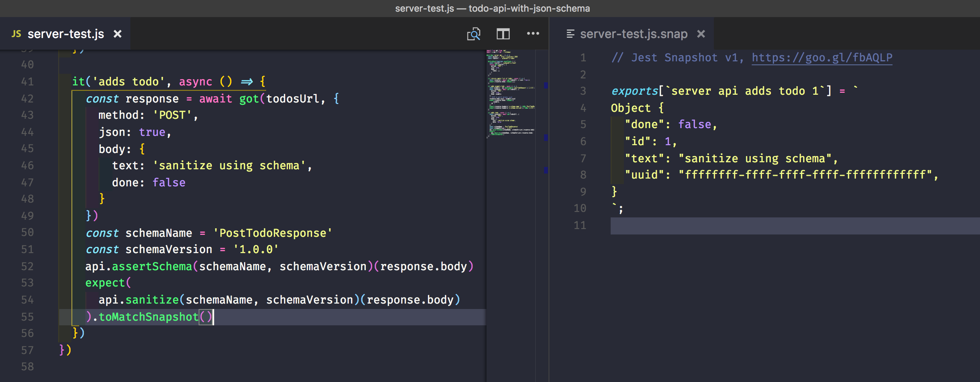Click the assertSchema function name
Viewport: 980px width, 382px height.
click(152, 267)
